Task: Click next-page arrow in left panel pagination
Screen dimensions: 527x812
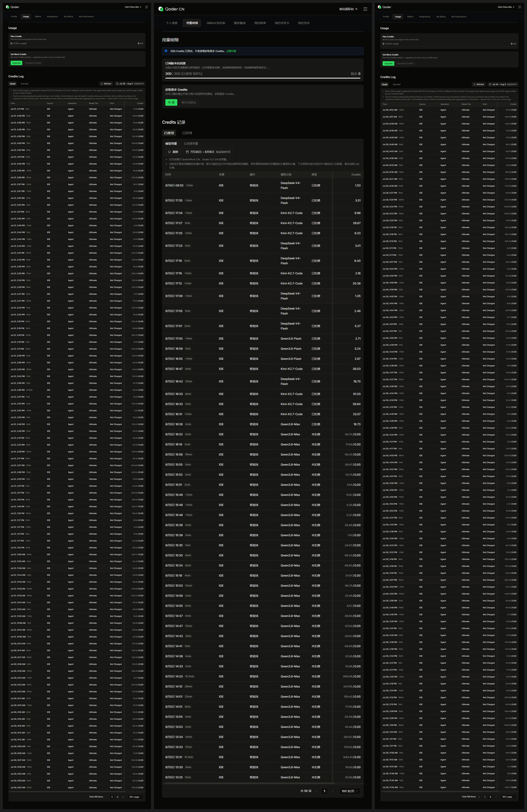Action: pyautogui.click(x=123, y=797)
